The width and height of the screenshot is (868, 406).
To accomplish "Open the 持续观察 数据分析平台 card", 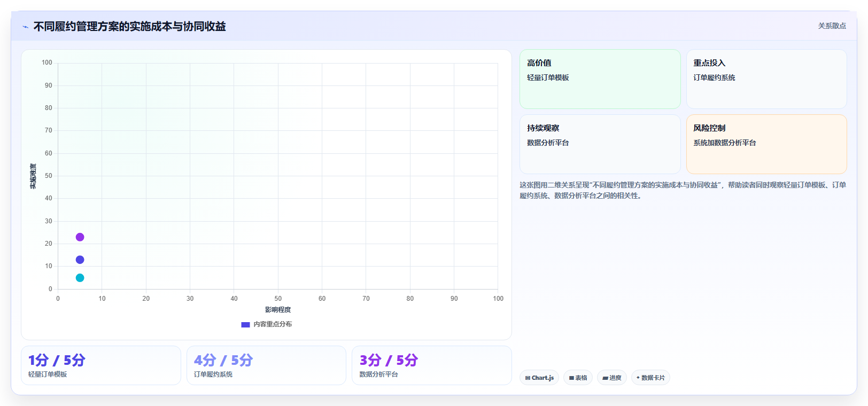I will (600, 144).
